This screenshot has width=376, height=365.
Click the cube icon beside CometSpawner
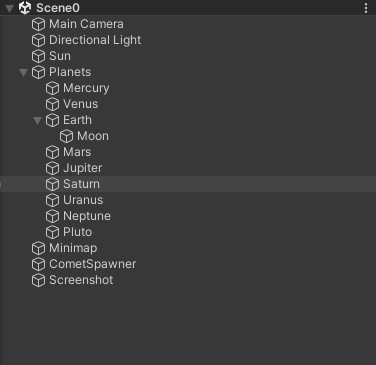pos(38,264)
